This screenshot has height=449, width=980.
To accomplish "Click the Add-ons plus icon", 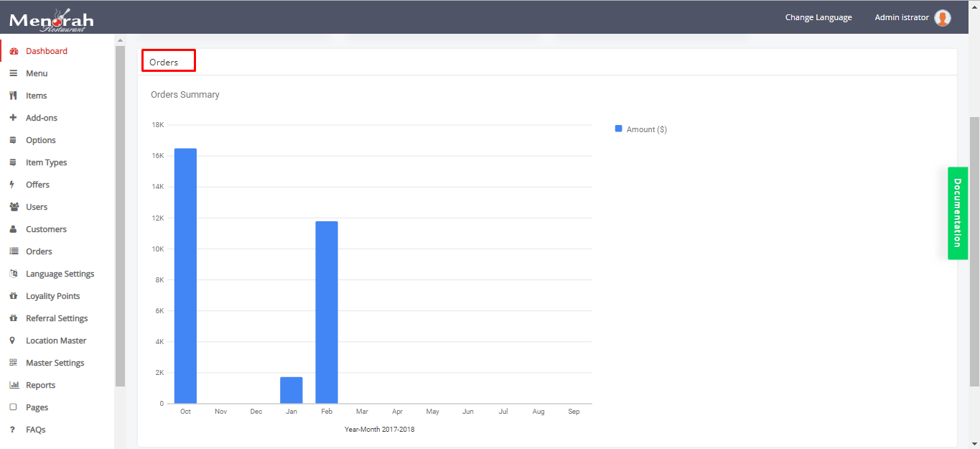I will click(13, 118).
